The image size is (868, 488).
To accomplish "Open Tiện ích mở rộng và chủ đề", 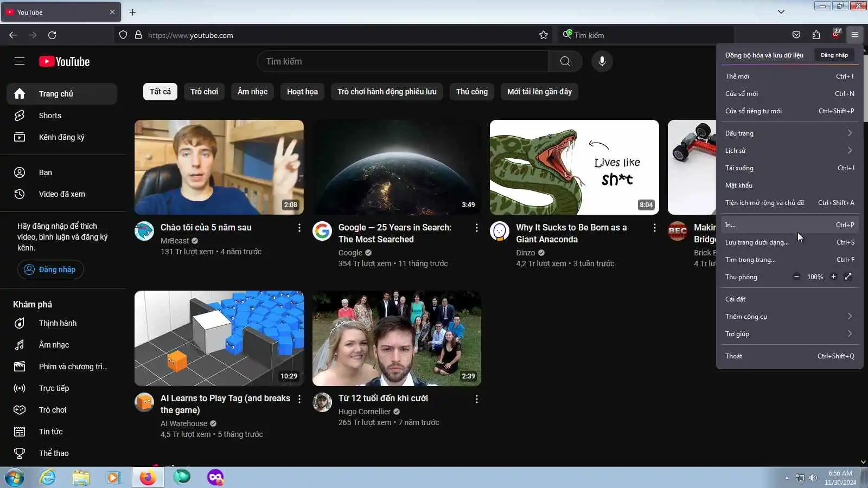I will (789, 203).
